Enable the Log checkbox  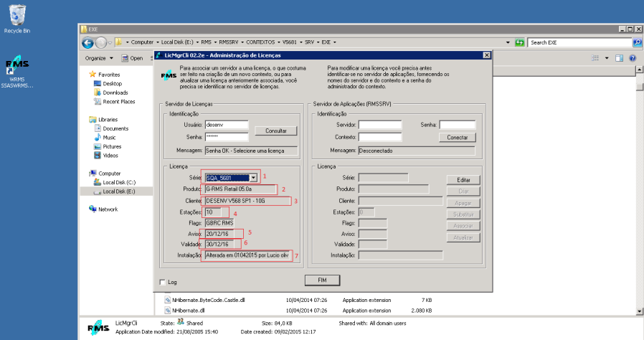tap(162, 282)
